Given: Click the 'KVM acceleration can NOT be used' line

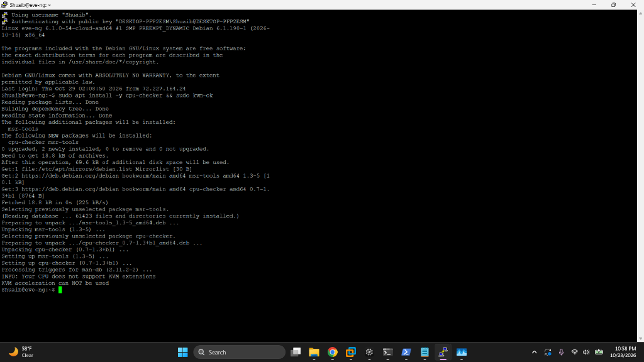Looking at the screenshot, I should click(55, 283).
